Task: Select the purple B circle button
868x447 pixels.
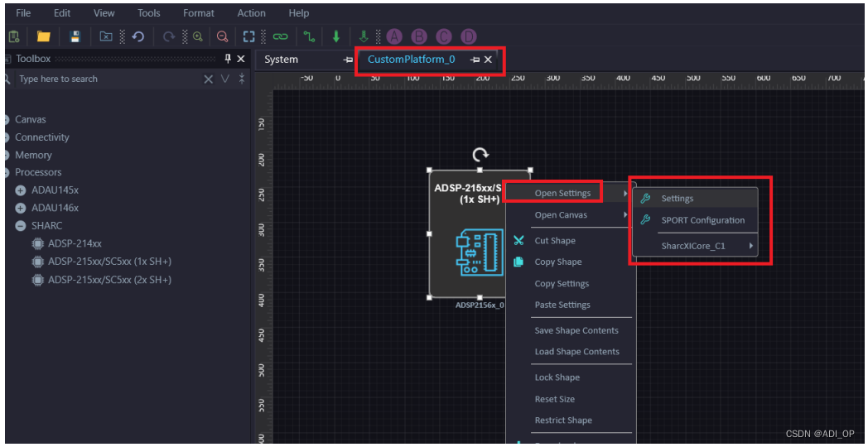Action: click(419, 36)
